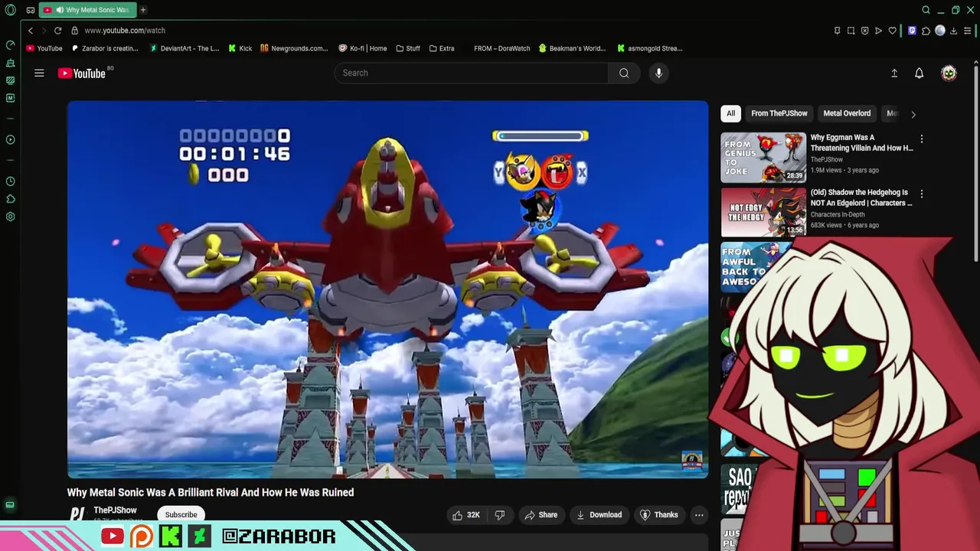This screenshot has width=980, height=551.
Task: Open GX Control speedometer in sidebar
Action: pyautogui.click(x=10, y=45)
